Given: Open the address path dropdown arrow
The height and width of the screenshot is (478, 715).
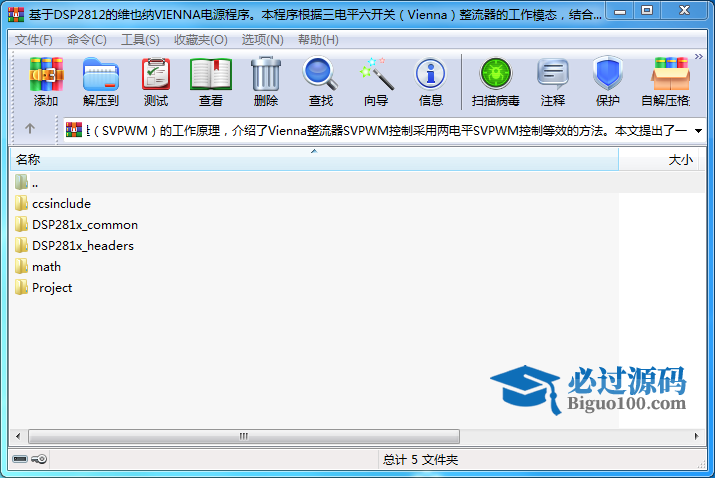Looking at the screenshot, I should coord(698,131).
